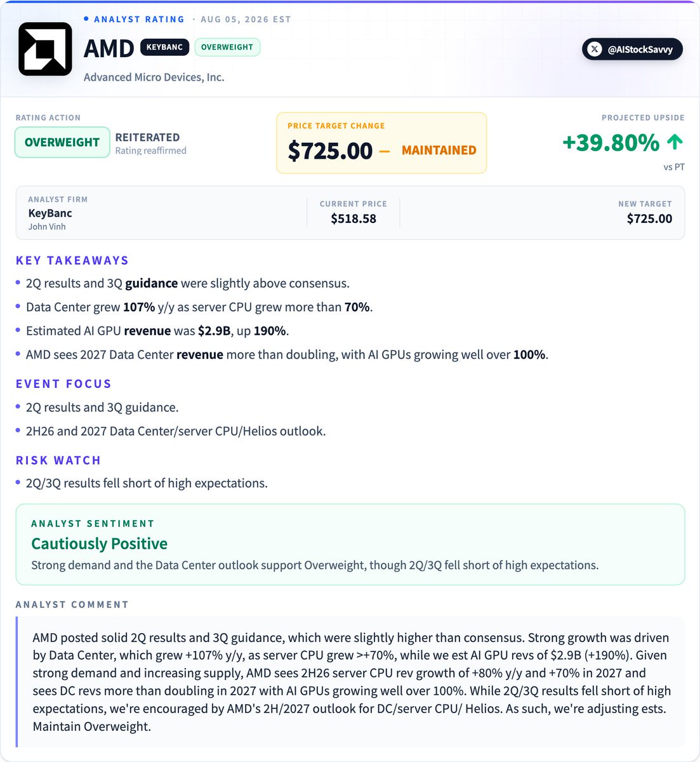Click the analyst comment quote block
Viewport: 700px width, 762px height.
click(350, 682)
